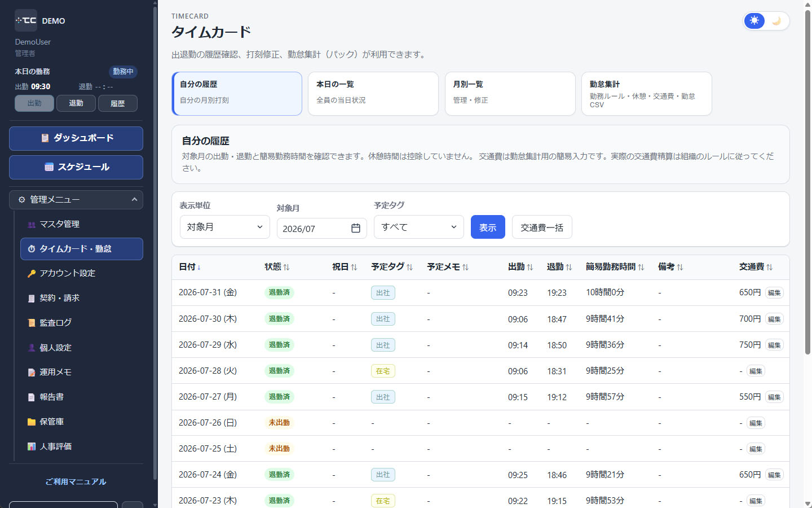Click the date cell 2026-07-29 (水)
The image size is (812, 508).
[x=208, y=345]
